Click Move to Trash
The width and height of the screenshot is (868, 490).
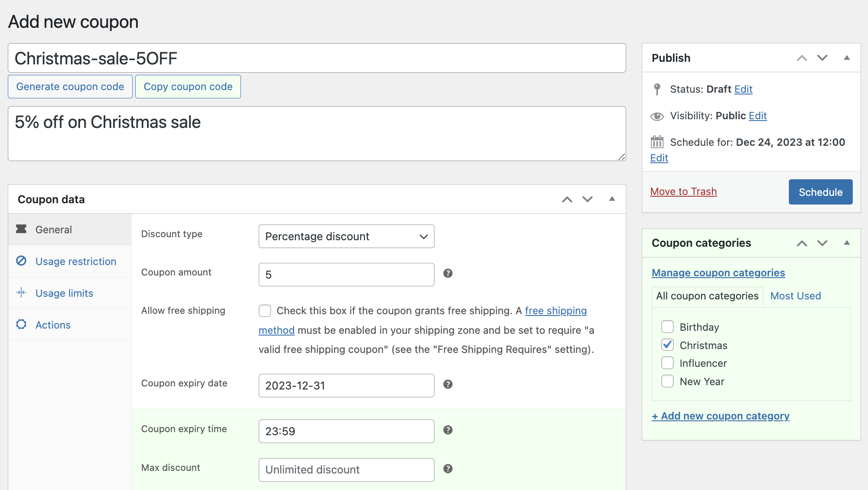point(683,191)
